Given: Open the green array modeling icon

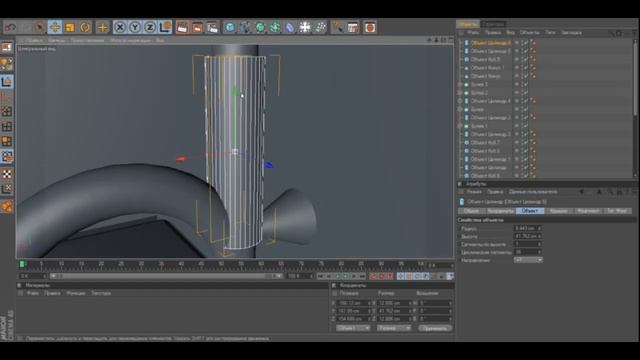Looking at the screenshot, I should 275,27.
